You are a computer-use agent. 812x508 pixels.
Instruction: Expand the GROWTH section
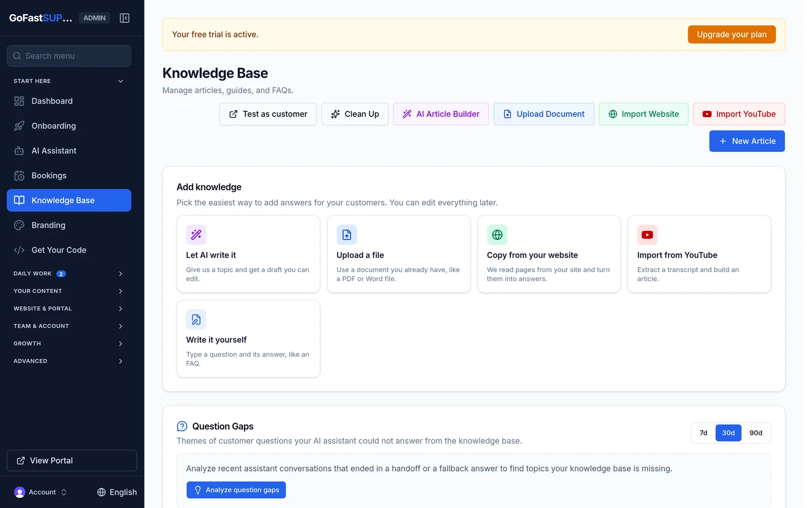tap(69, 344)
